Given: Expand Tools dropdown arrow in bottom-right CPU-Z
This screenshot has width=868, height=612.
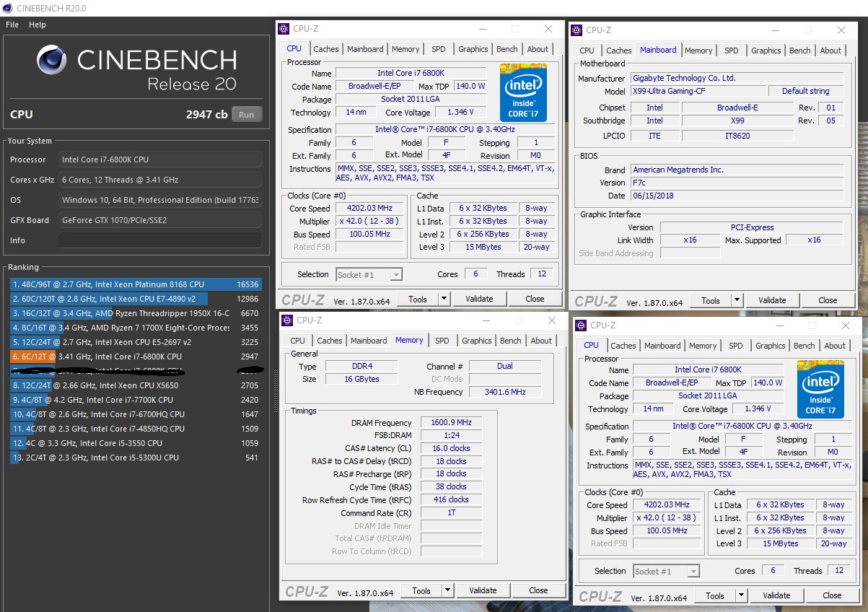Looking at the screenshot, I should click(x=741, y=595).
